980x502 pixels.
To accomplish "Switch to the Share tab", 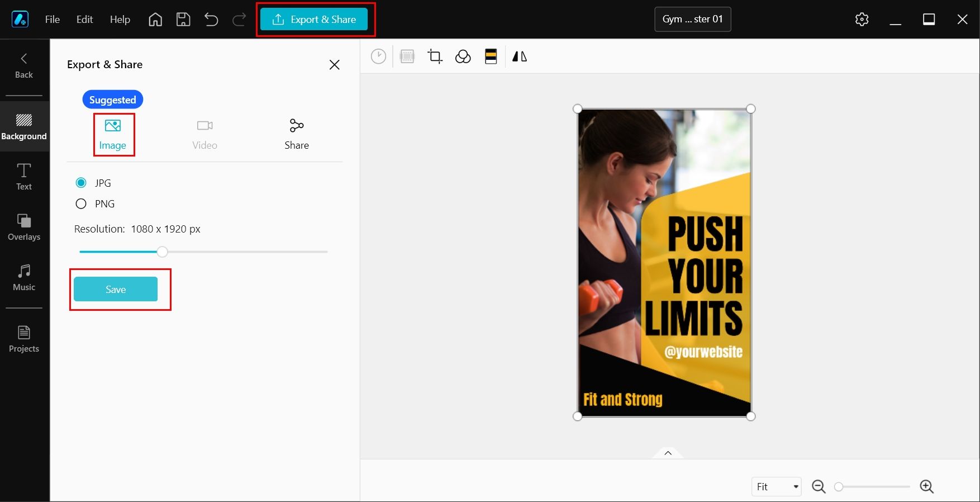I will (x=297, y=135).
